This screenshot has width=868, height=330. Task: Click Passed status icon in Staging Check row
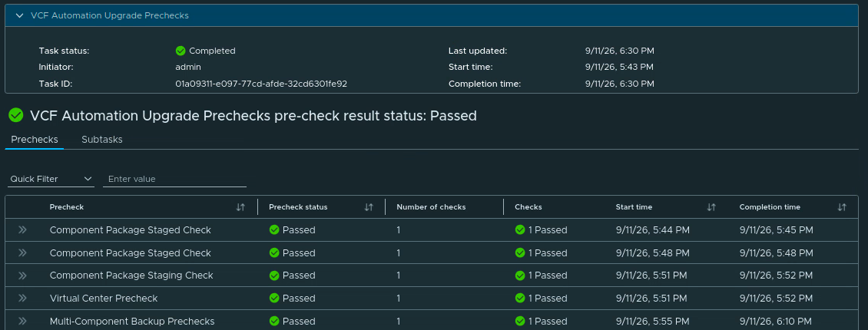click(274, 276)
